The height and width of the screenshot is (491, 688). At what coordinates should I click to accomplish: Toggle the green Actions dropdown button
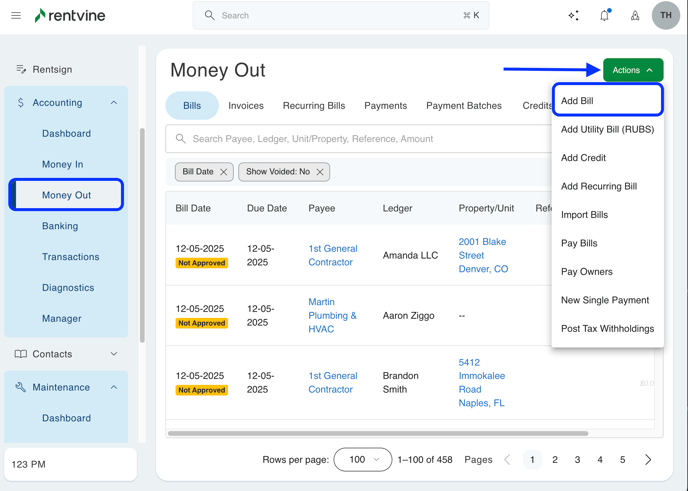633,70
